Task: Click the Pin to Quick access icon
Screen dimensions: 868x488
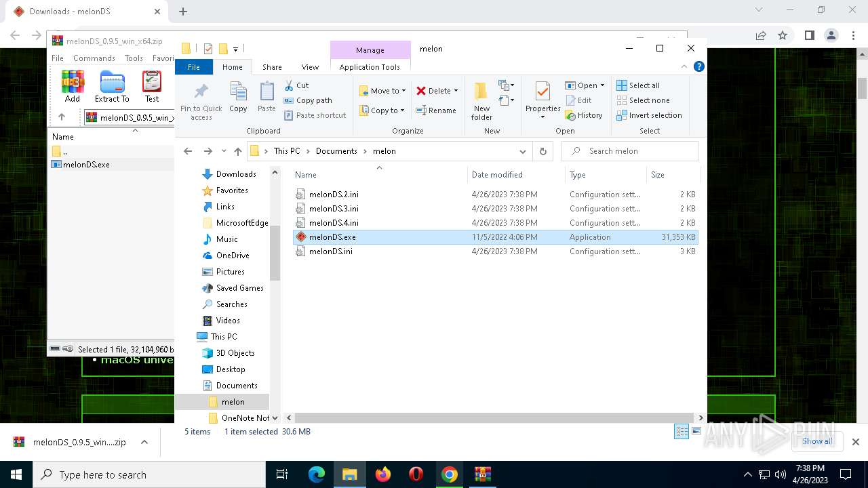Action: click(x=201, y=102)
